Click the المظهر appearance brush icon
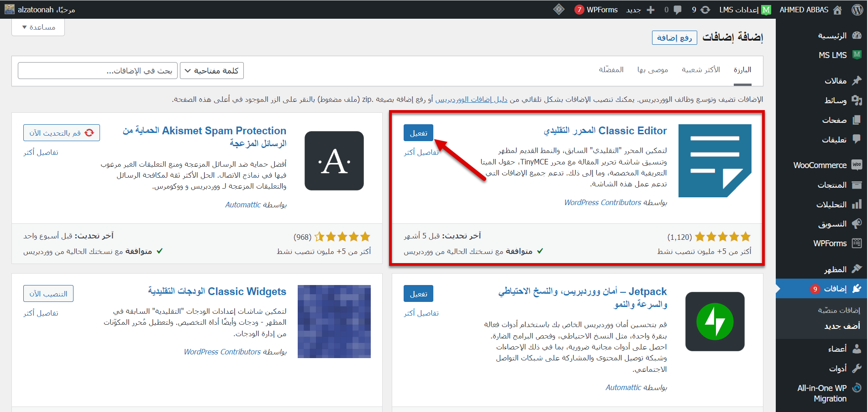Viewport: 868px width, 412px height. point(857,269)
